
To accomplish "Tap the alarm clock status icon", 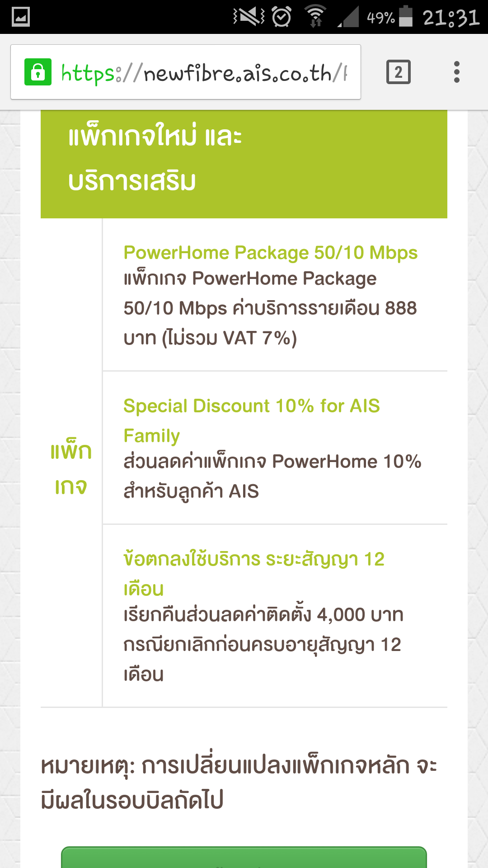I will (x=282, y=17).
